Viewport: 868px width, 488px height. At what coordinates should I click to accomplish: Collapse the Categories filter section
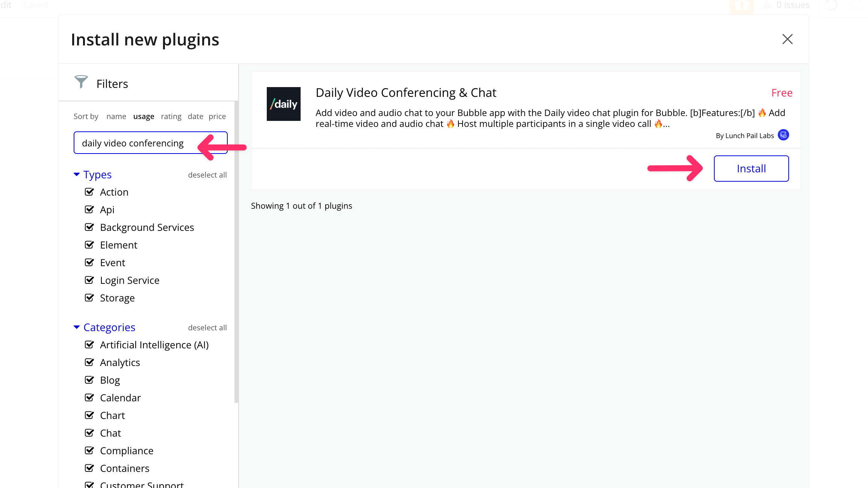[x=77, y=327]
